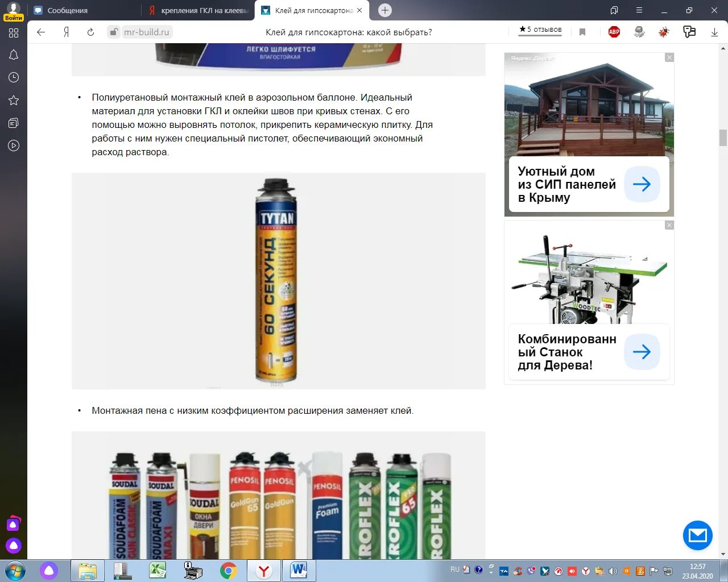This screenshot has height=582, width=728.
Task: Open the tab manager icon in the title bar
Action: [x=614, y=10]
